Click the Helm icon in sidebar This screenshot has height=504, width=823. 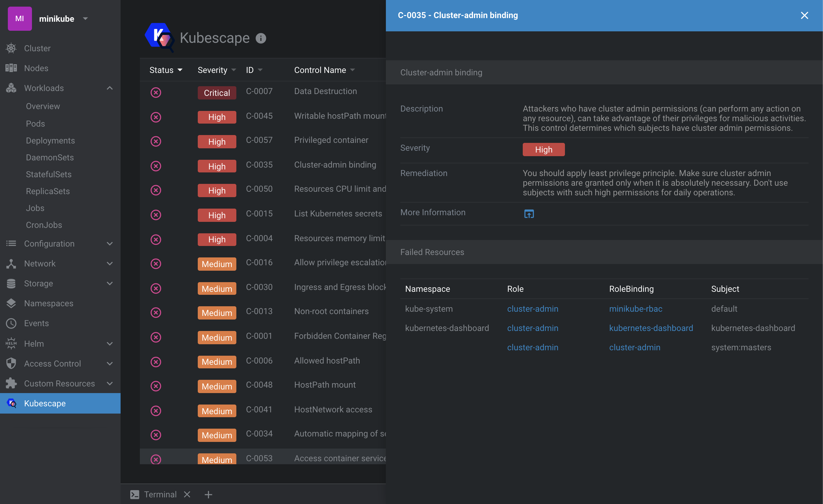point(11,343)
